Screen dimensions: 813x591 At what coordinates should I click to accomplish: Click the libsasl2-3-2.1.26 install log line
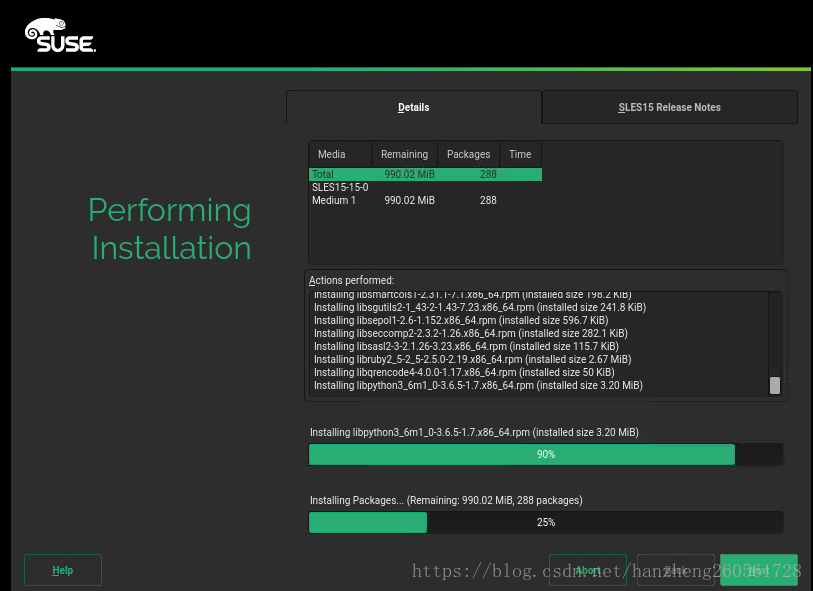click(x=466, y=346)
